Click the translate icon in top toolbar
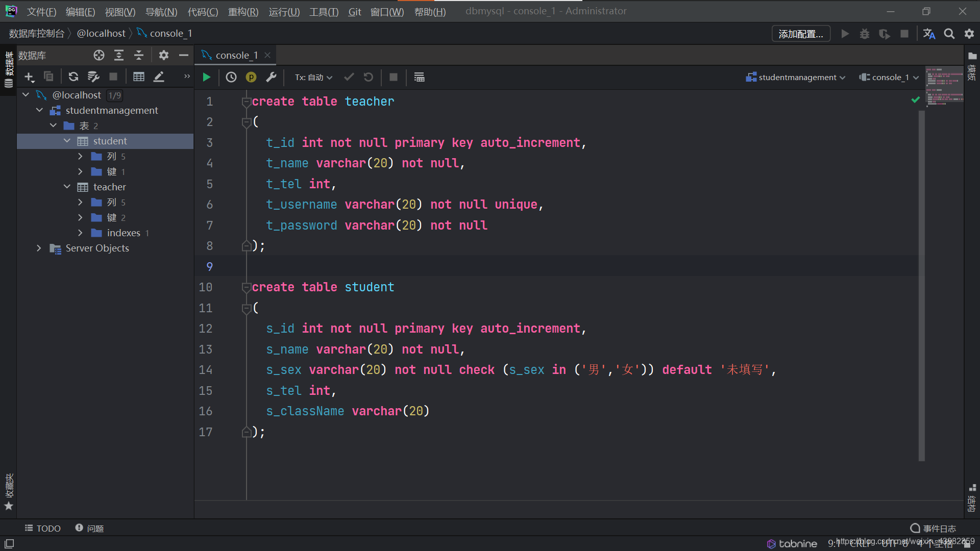This screenshot has height=551, width=980. click(929, 34)
